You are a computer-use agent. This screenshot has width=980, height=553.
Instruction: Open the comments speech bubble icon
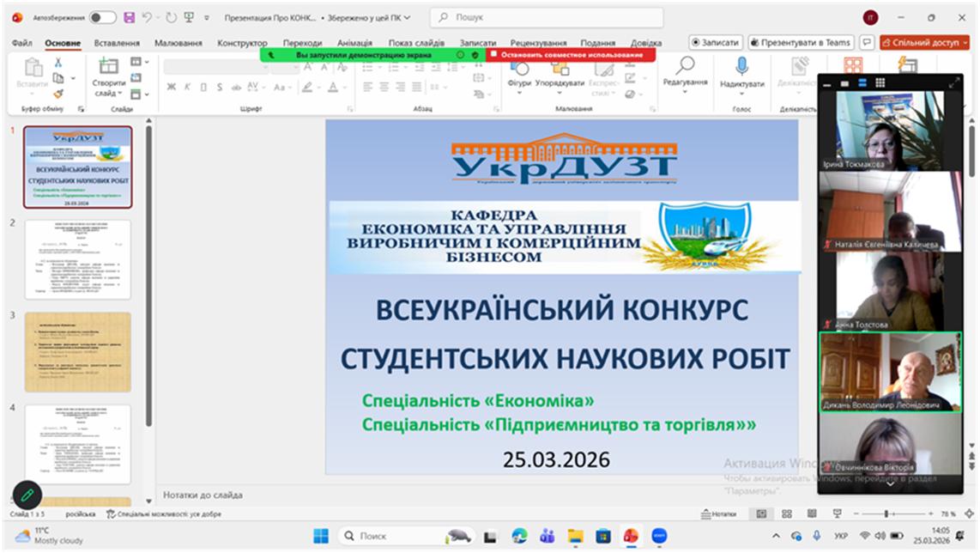point(867,42)
